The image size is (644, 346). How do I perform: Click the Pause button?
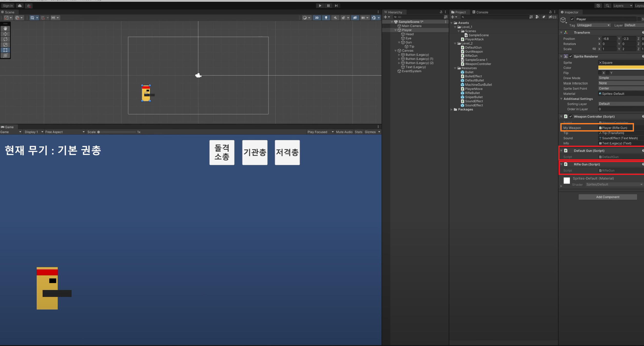[x=328, y=6]
